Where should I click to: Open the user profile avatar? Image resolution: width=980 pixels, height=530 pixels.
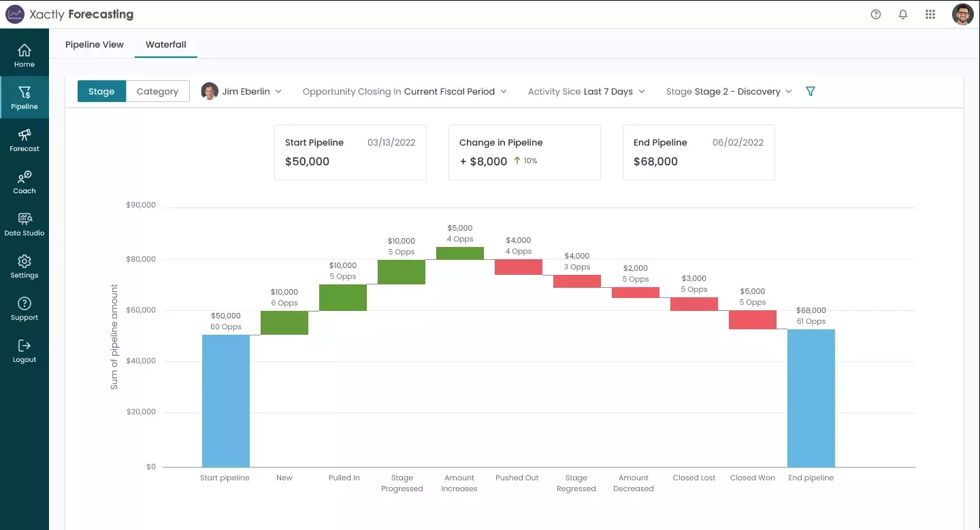[962, 14]
